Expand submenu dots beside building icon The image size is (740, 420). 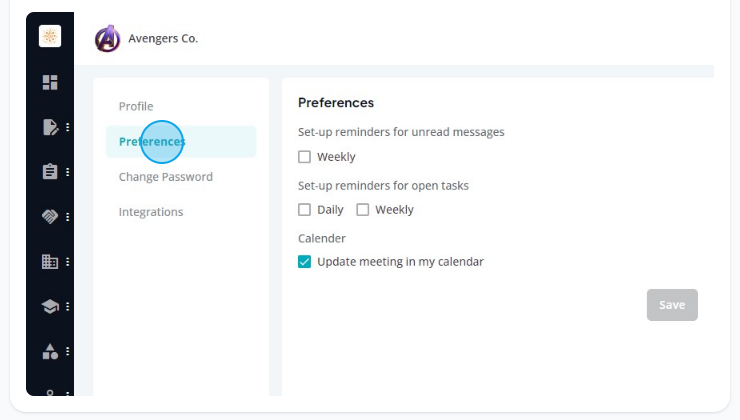pos(67,261)
